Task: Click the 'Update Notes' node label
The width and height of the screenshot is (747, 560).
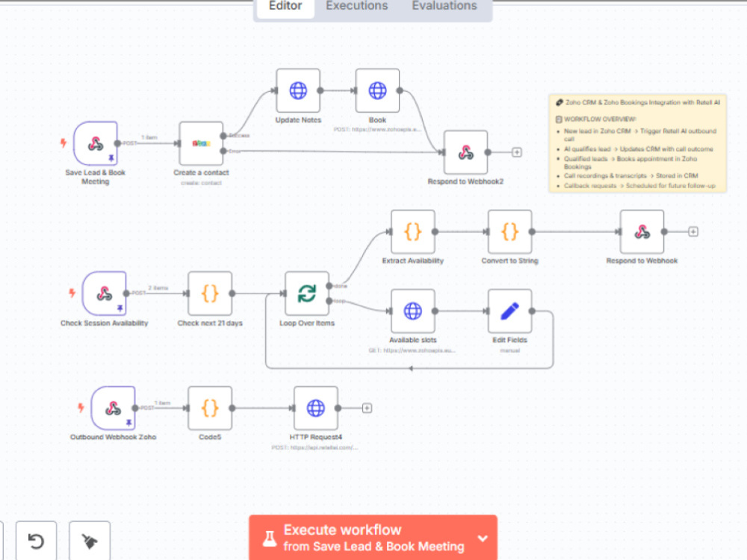Action: click(x=298, y=120)
